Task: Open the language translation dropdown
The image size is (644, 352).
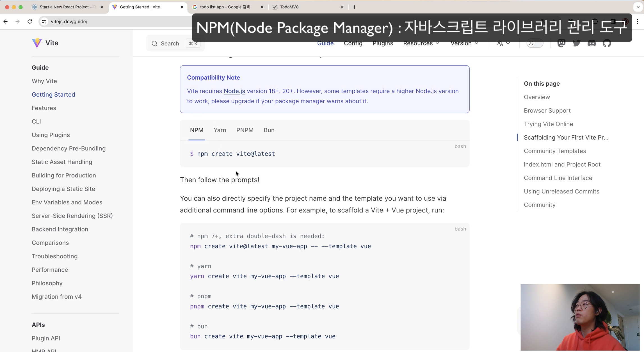Action: pos(503,44)
